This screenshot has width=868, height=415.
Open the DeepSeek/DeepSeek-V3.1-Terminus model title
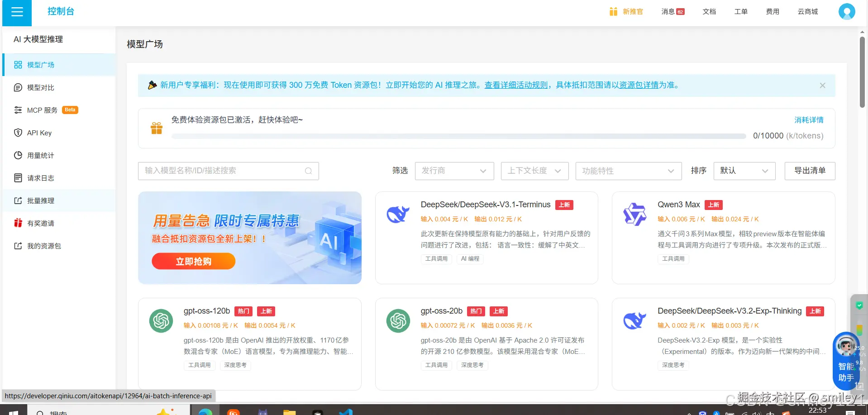click(486, 205)
